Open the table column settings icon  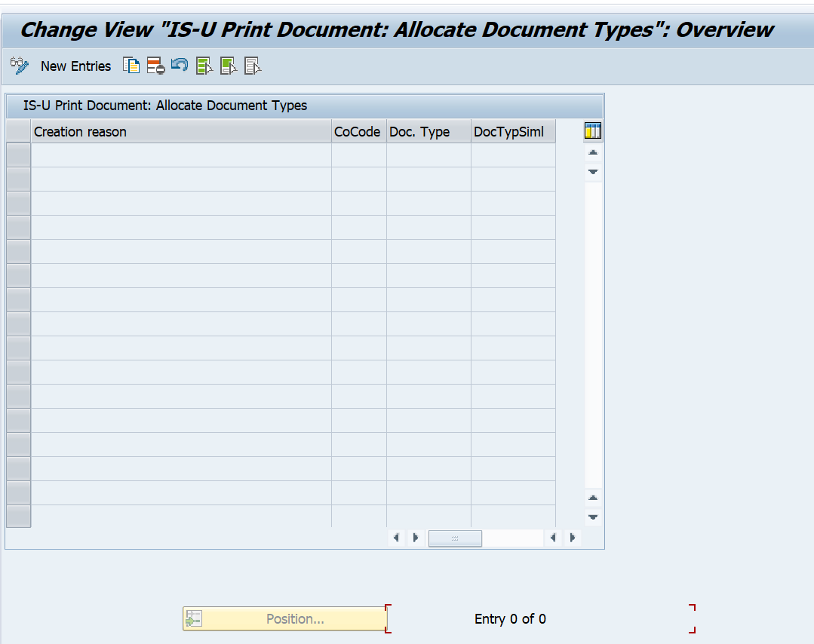point(592,130)
